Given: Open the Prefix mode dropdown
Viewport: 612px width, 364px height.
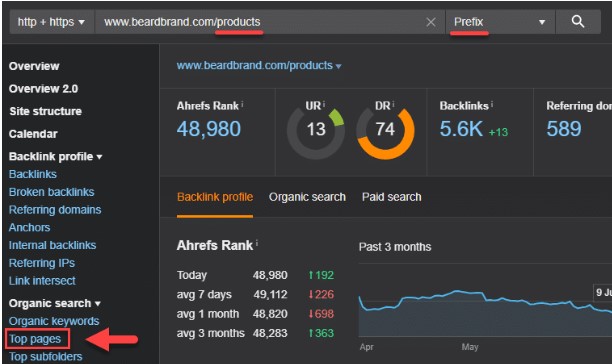Looking at the screenshot, I should click(500, 22).
